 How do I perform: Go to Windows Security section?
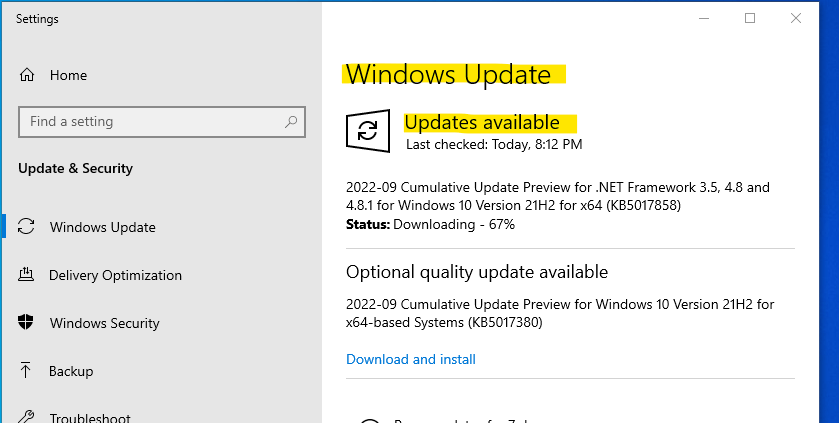104,323
